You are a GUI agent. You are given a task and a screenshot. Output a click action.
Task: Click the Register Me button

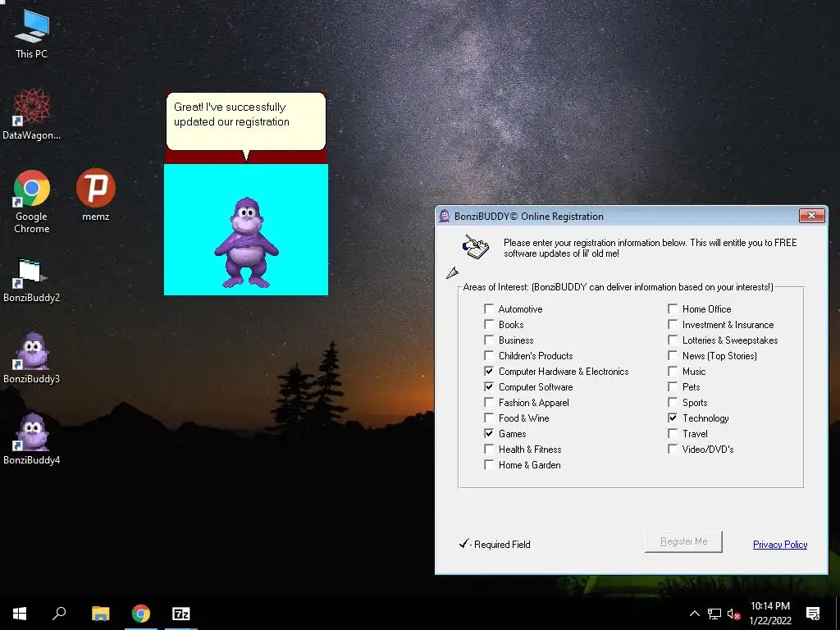pos(683,541)
